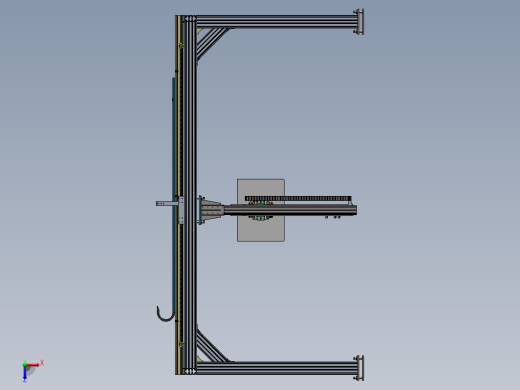Viewport: 520px width, 390px height.
Task: Select the small bracket arm left of column
Action: point(167,203)
